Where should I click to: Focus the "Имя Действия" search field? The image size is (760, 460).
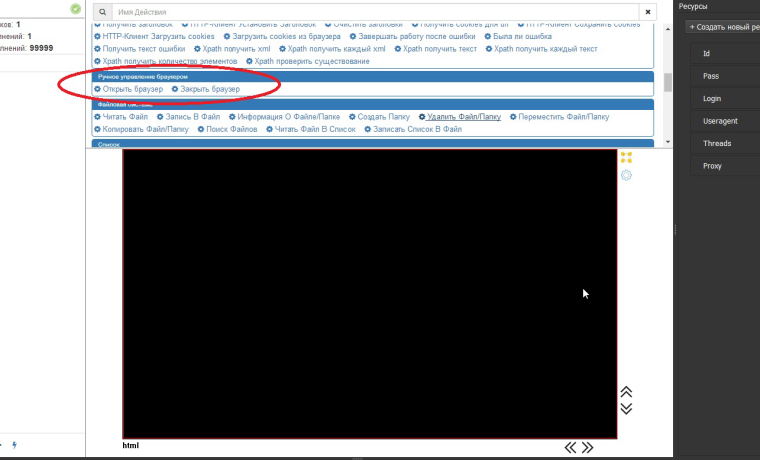coord(375,12)
